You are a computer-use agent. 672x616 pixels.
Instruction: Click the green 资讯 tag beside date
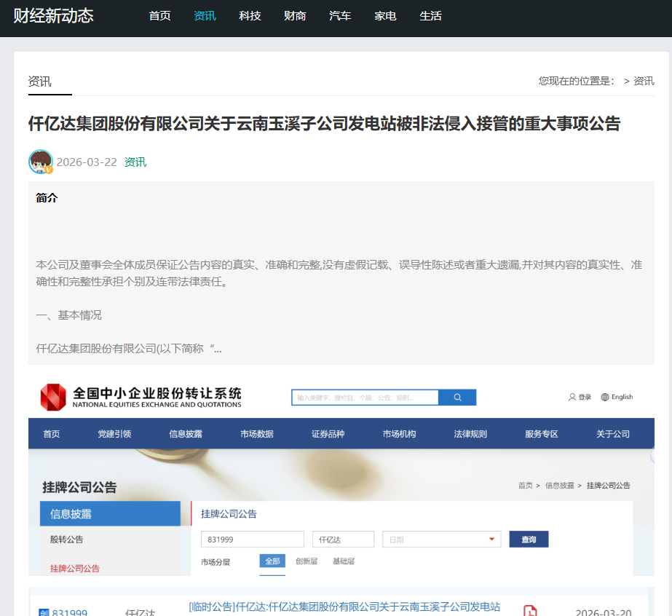(x=135, y=162)
